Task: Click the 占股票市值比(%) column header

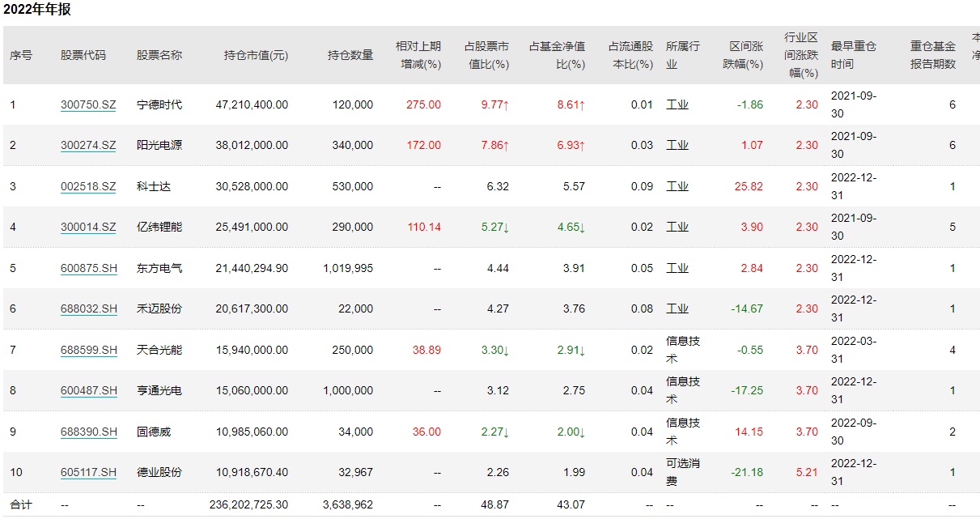Action: tap(486, 55)
